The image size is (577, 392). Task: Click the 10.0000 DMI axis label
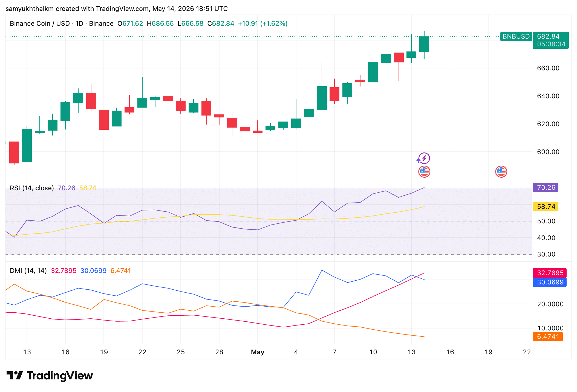tap(550, 328)
